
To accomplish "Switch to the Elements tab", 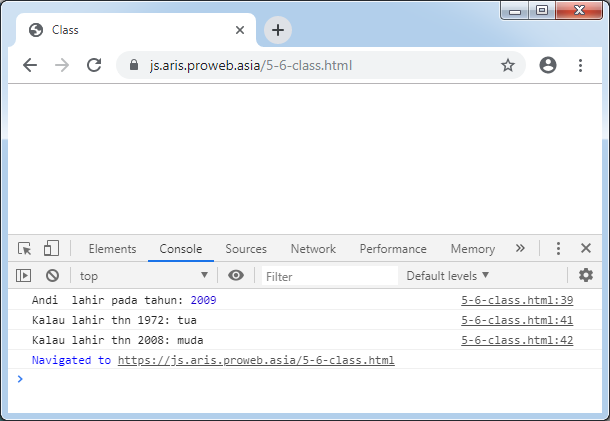I will coord(112,249).
